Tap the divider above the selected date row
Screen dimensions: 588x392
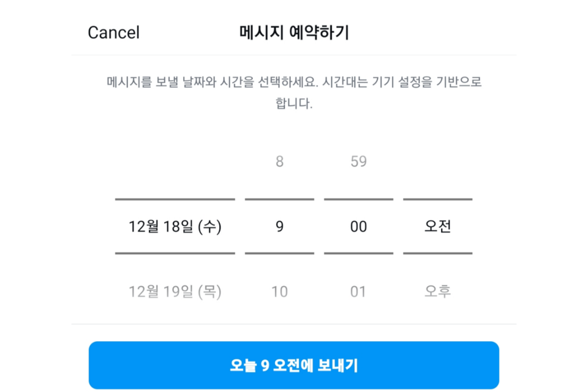175,198
